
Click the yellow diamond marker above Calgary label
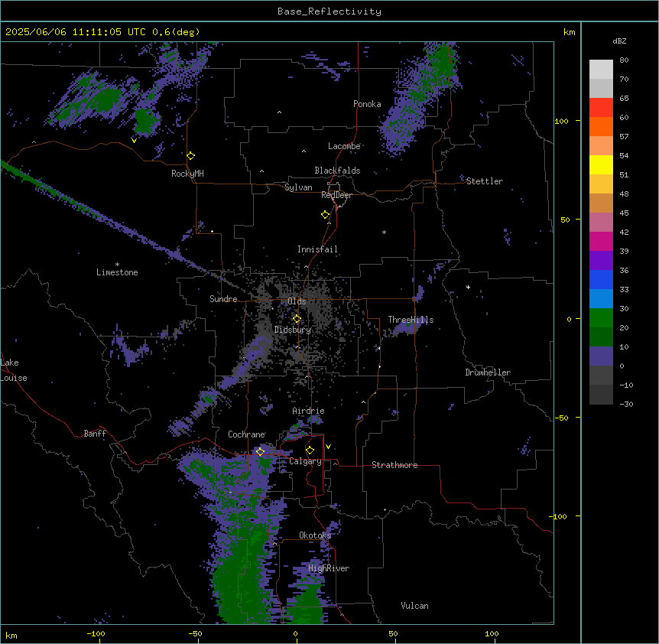310,450
